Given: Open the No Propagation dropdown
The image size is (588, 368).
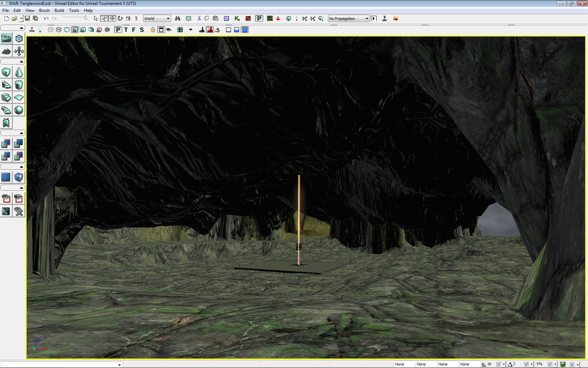Looking at the screenshot, I should pyautogui.click(x=349, y=19).
